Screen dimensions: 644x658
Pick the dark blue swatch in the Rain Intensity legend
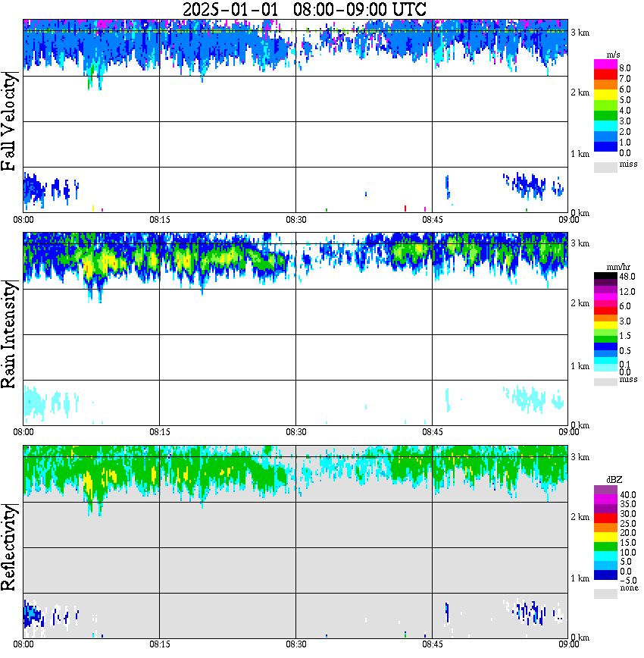605,346
